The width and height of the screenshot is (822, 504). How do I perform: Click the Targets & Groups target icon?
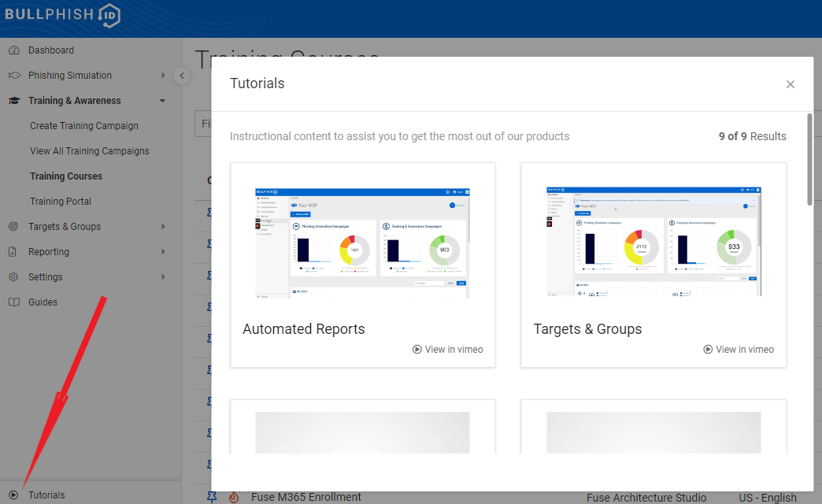[14, 227]
